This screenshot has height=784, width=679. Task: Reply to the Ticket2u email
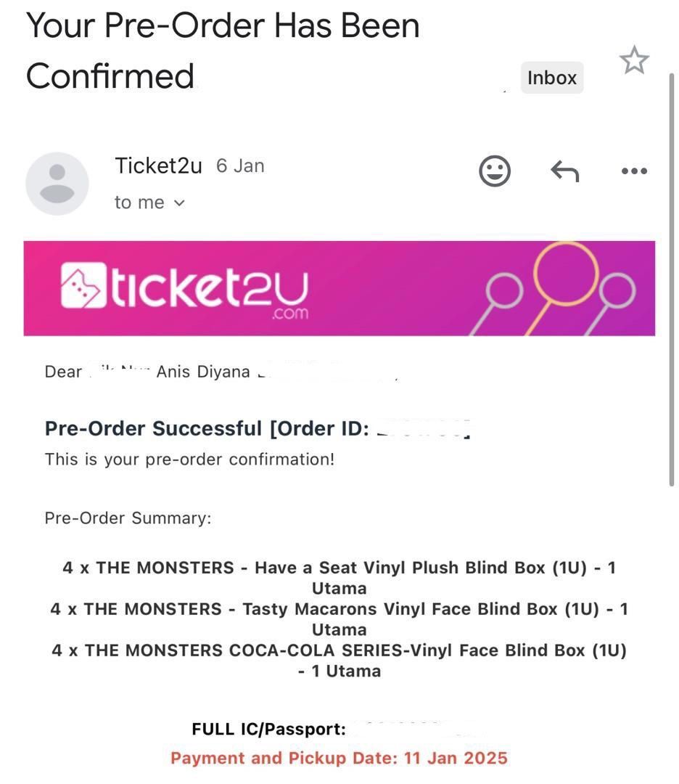tap(564, 171)
